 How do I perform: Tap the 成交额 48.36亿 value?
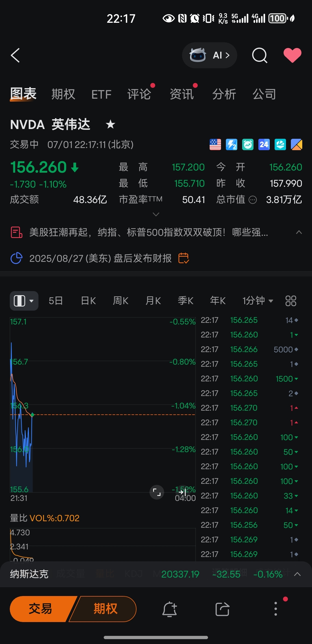[90, 200]
